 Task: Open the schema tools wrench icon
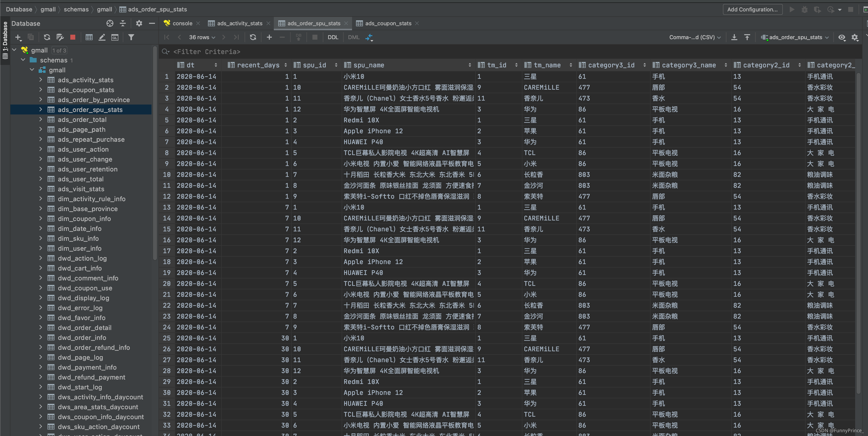tap(60, 37)
